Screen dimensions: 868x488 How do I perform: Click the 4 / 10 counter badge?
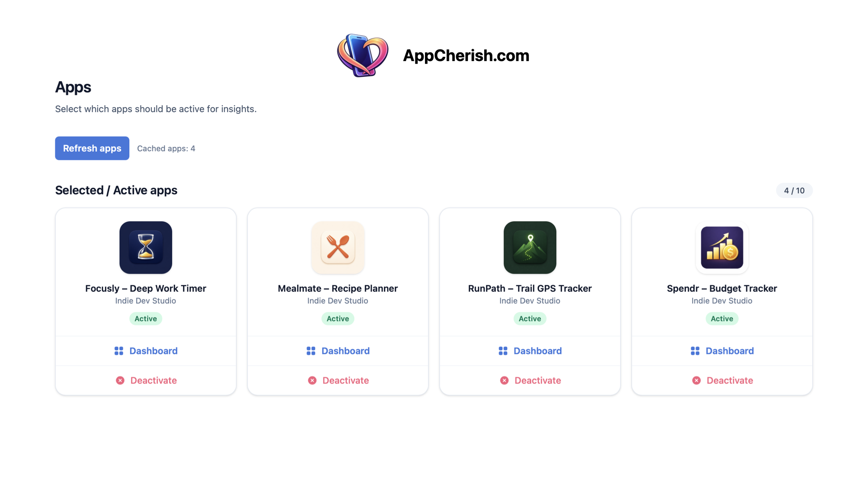[x=794, y=190]
